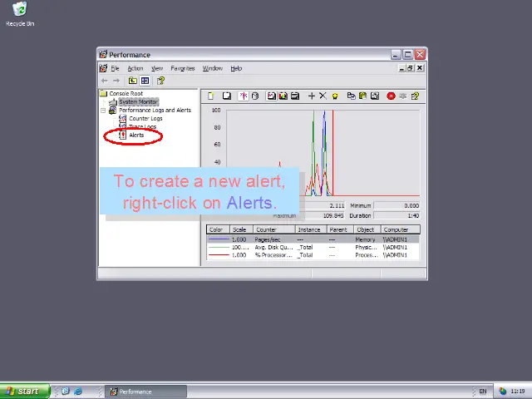532x399 pixels.
Task: Click the Up One Level folder icon
Action: click(x=133, y=81)
